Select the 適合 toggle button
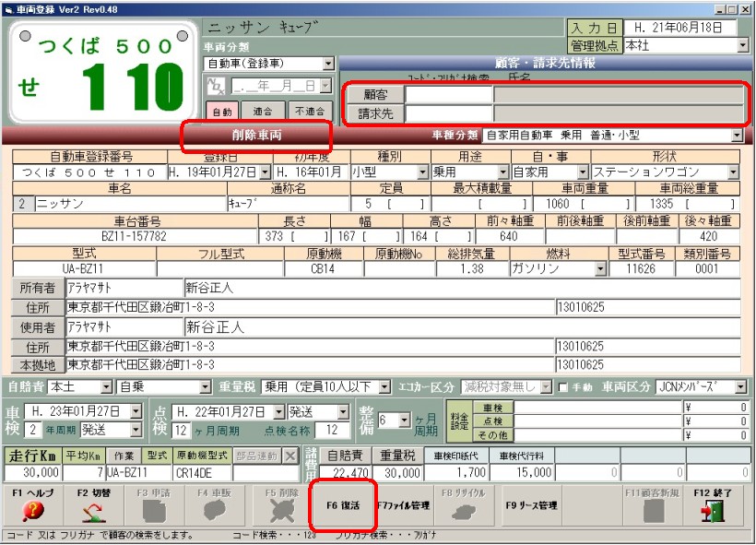This screenshot has height=545, width=756. click(x=261, y=111)
